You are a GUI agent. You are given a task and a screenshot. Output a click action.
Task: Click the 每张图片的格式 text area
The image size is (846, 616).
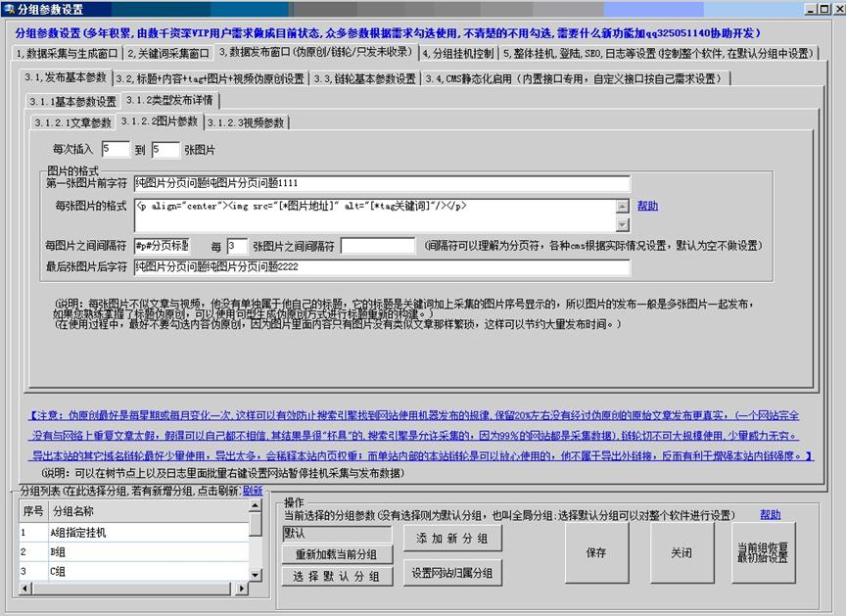[x=374, y=215]
